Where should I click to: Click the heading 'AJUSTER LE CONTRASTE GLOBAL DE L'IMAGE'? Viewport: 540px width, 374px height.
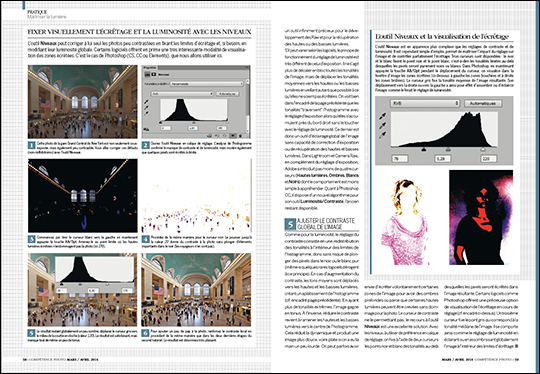[325, 224]
